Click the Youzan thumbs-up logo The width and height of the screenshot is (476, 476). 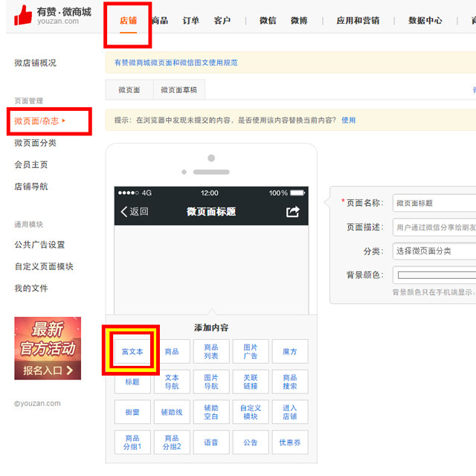point(23,15)
